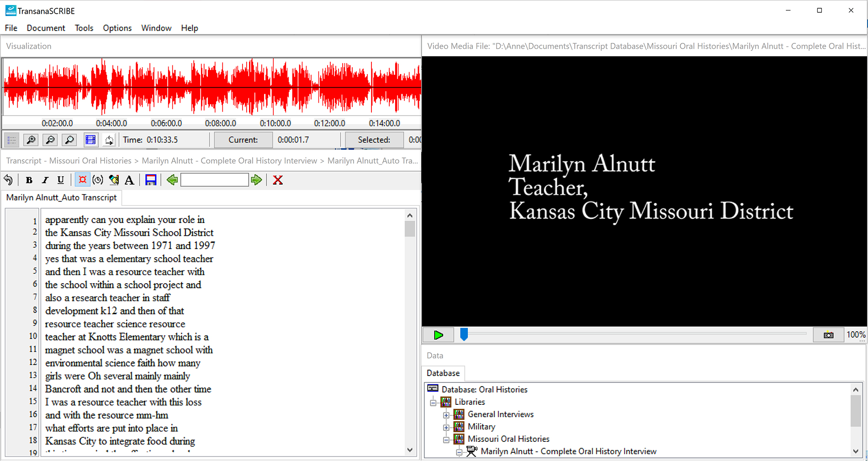Save the transcript with the floppy disk icon
Viewport: 868px width, 461px height.
click(x=151, y=180)
